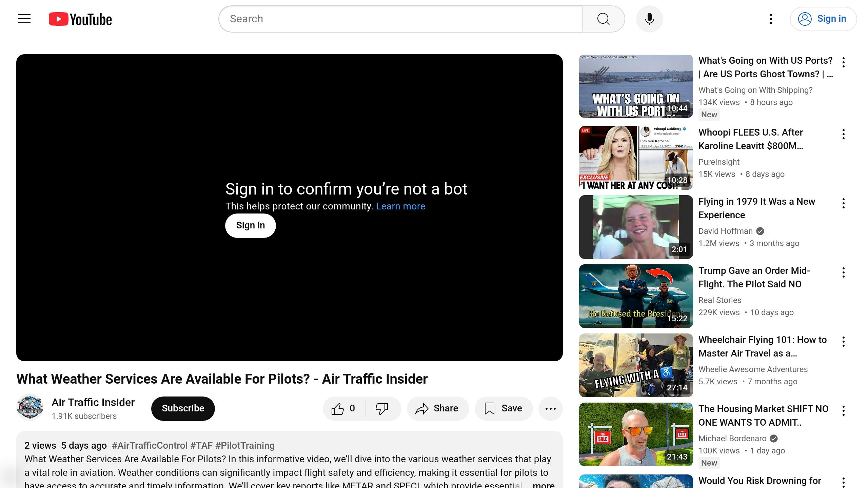Viewport: 868px width, 488px height.
Task: Click 1.91K subscribers text
Action: [x=84, y=416]
